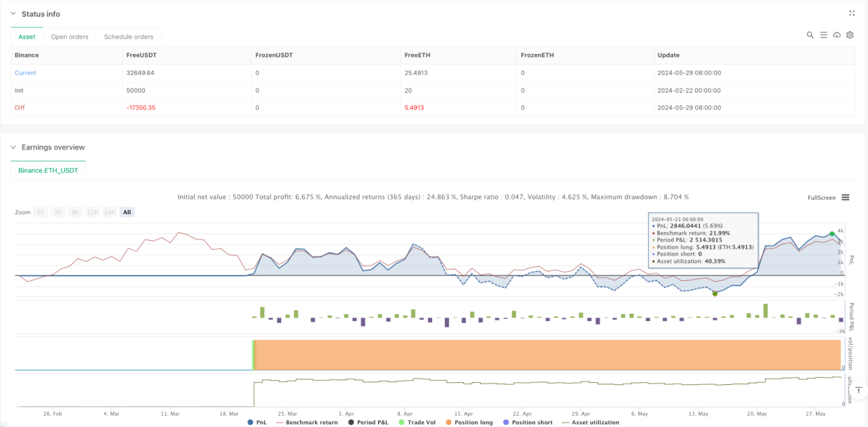Click the FullScreen chart button
Image resolution: width=868 pixels, height=427 pixels.
pos(821,197)
